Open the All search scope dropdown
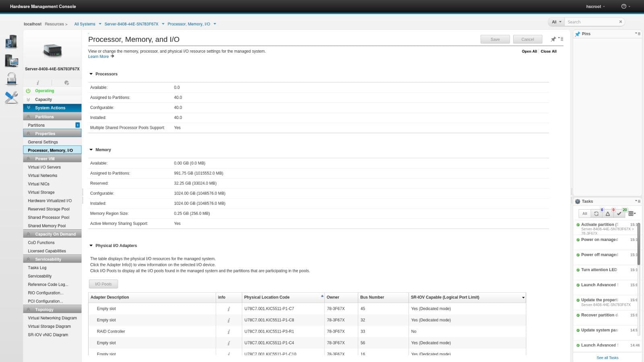 coord(556,22)
